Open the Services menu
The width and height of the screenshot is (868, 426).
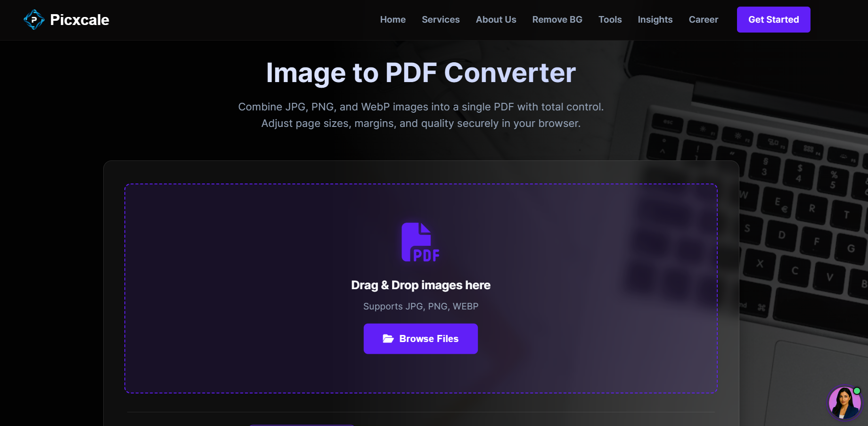point(441,19)
